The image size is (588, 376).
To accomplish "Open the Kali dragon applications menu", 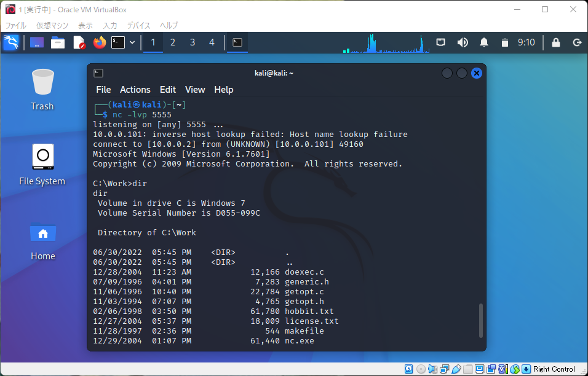I will 11,42.
